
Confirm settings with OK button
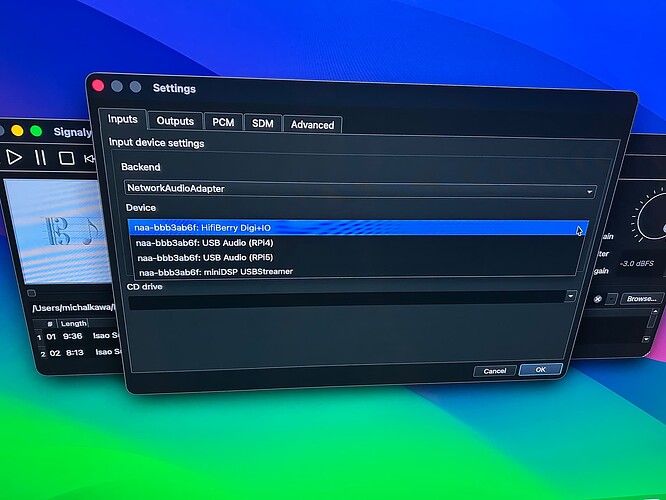[540, 370]
